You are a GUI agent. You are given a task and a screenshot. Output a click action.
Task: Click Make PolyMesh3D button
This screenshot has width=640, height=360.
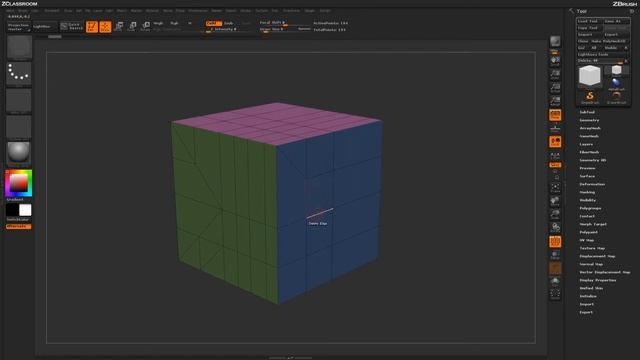[x=609, y=41]
